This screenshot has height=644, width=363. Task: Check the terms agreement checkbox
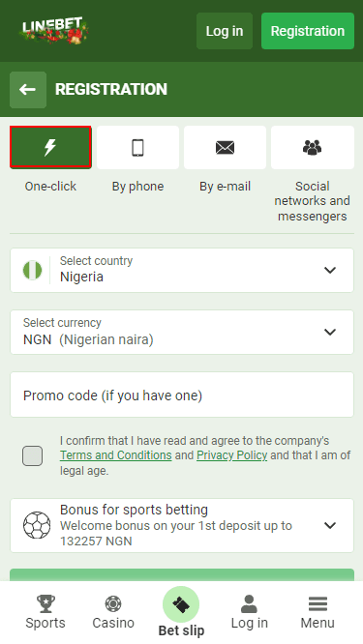tap(33, 455)
